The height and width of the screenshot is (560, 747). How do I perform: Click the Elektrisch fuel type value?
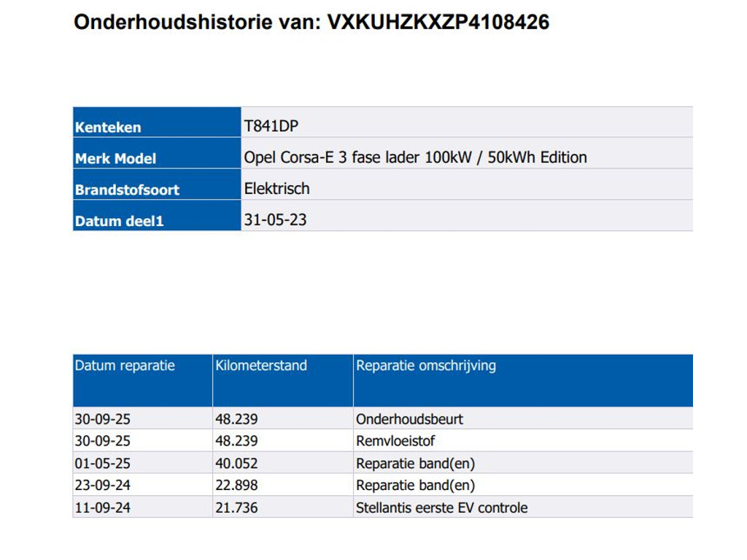276,189
